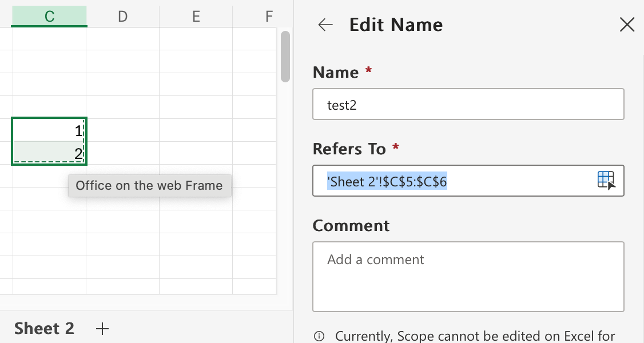Click empty cell in column D beside value 1
Screen dimensions: 644x343
[122, 130]
